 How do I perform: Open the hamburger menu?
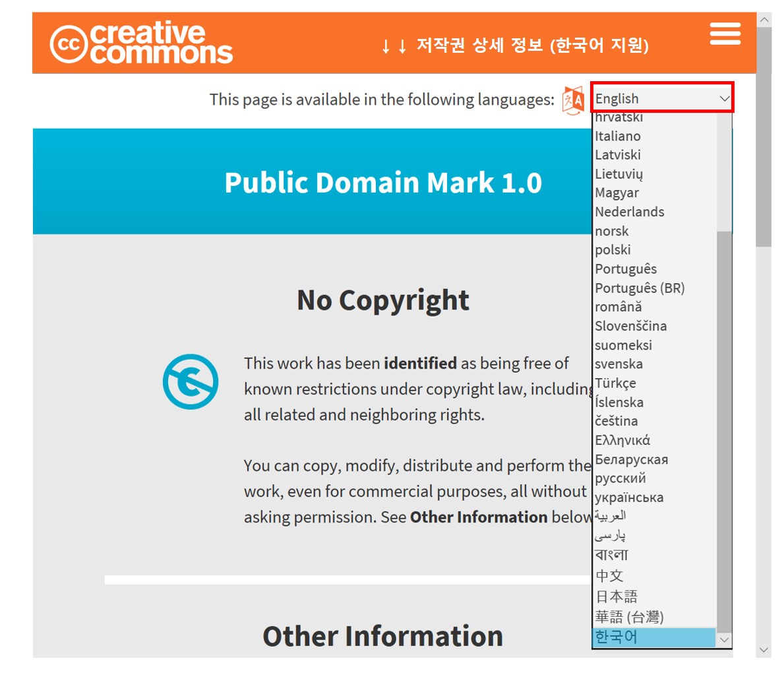(725, 34)
